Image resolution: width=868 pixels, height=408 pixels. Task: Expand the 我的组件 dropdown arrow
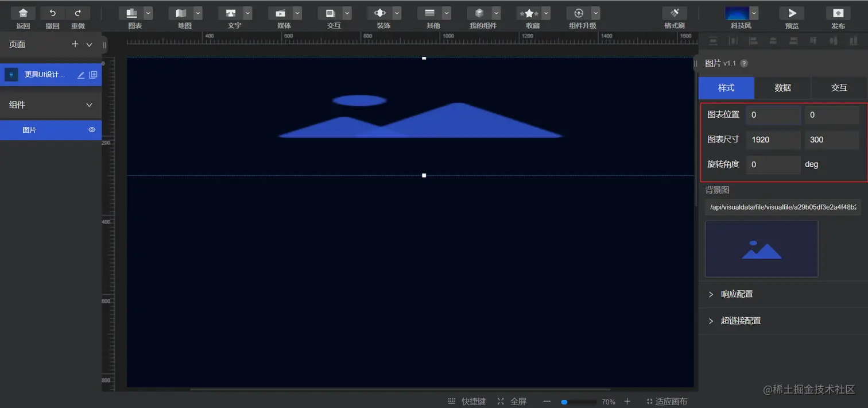coord(496,13)
